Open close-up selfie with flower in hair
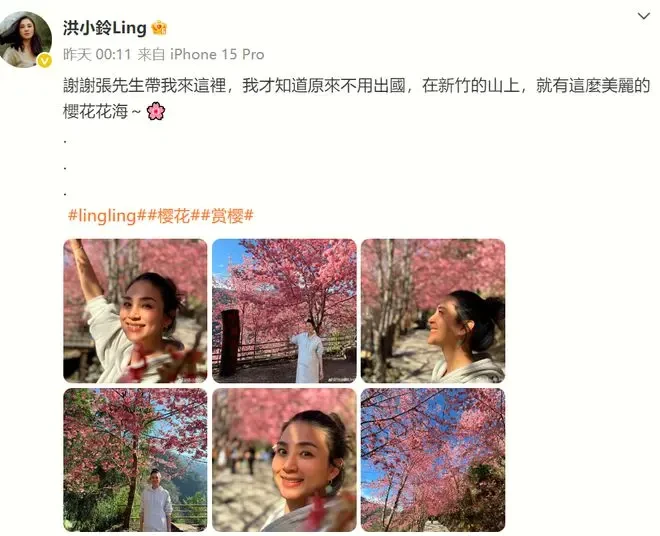660x536 pixels. [284, 460]
